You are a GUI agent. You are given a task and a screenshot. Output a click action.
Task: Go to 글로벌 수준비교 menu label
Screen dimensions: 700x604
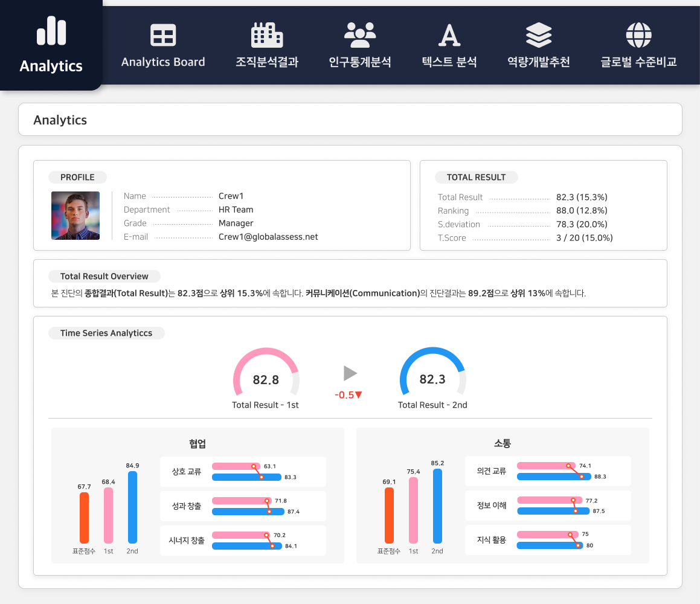tap(638, 62)
